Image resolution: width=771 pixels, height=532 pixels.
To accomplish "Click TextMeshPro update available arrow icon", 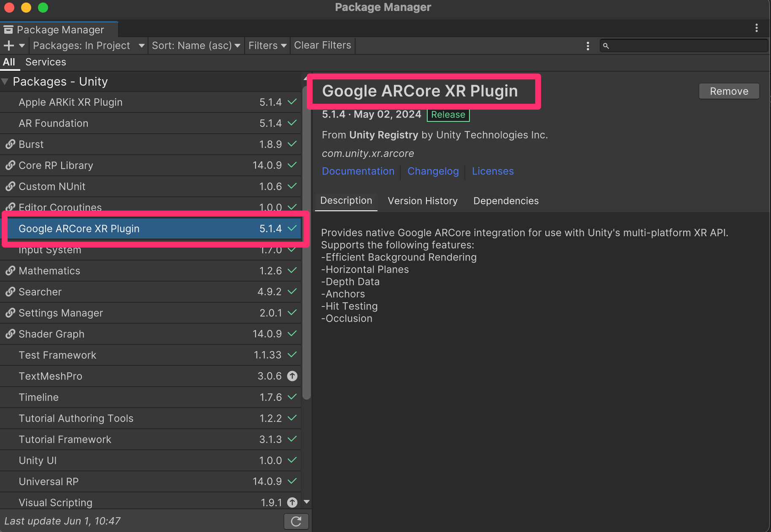I will [292, 376].
